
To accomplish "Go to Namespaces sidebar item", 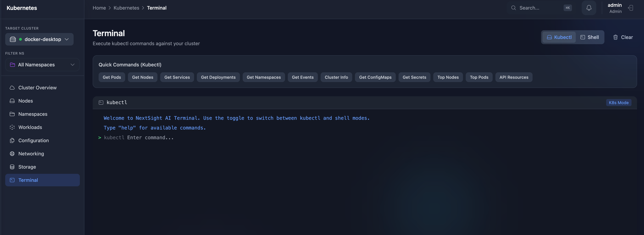I will click(x=33, y=114).
